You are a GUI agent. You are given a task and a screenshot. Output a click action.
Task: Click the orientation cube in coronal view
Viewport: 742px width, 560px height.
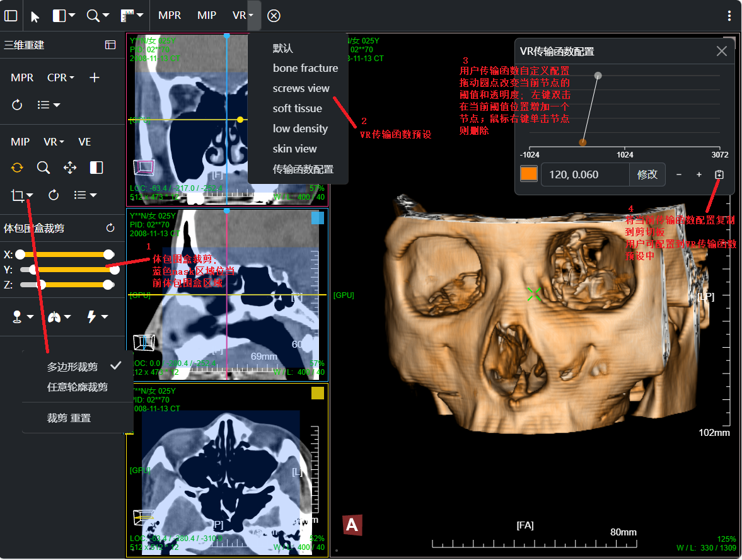coord(144,168)
